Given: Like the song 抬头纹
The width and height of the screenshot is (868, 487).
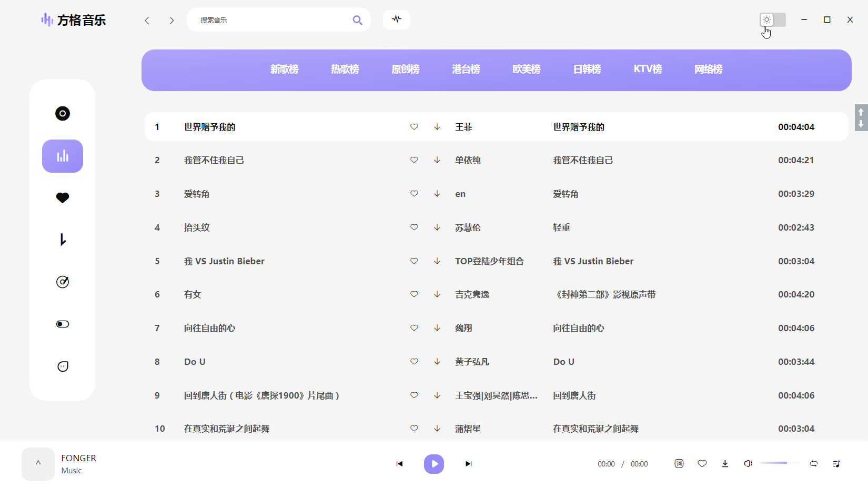Looking at the screenshot, I should pyautogui.click(x=414, y=227).
